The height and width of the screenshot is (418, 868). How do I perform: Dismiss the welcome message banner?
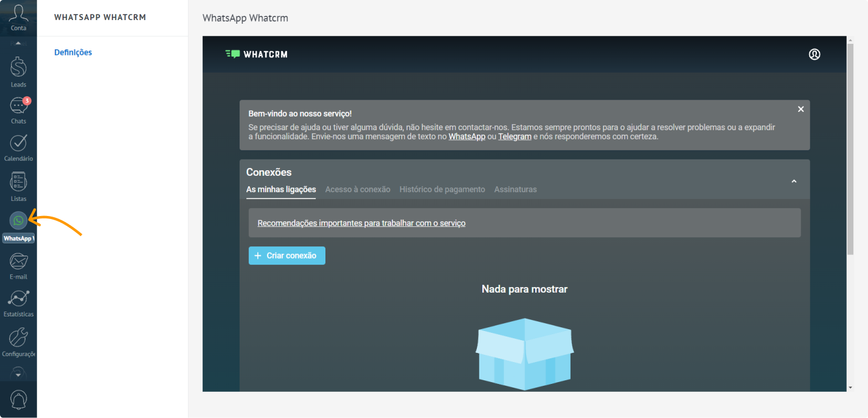coord(800,109)
